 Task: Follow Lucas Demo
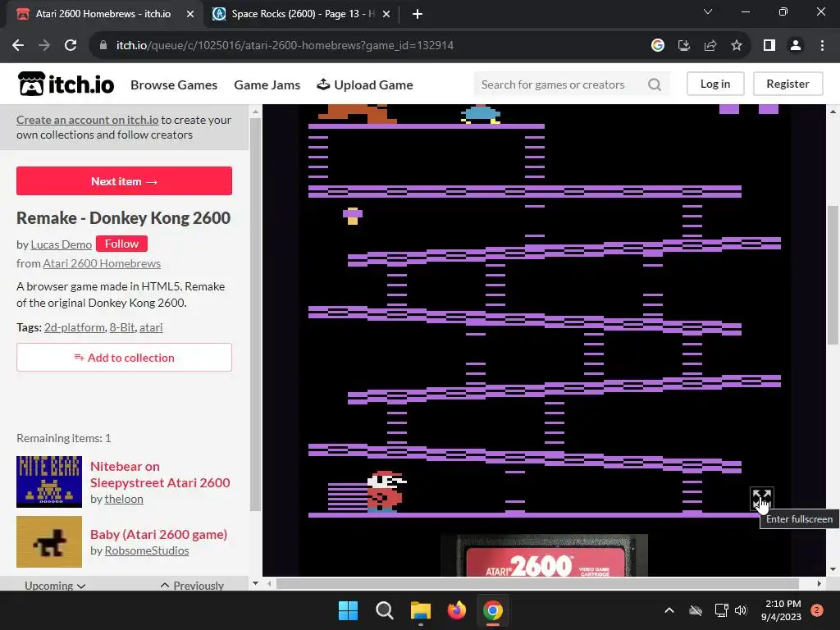(121, 244)
